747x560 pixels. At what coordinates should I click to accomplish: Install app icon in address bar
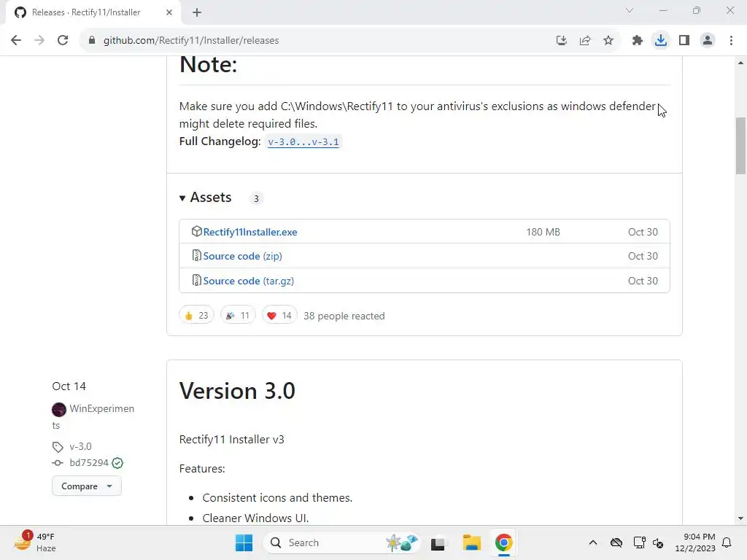click(562, 41)
